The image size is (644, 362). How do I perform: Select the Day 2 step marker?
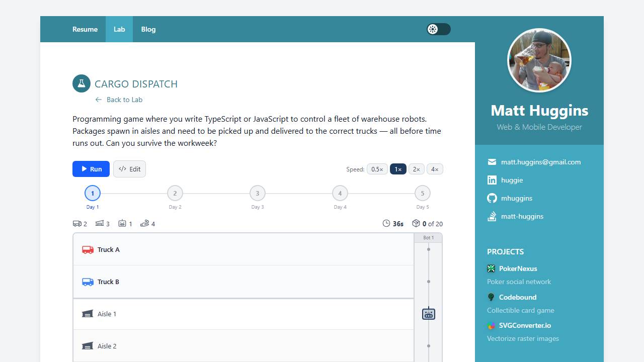[x=175, y=193]
